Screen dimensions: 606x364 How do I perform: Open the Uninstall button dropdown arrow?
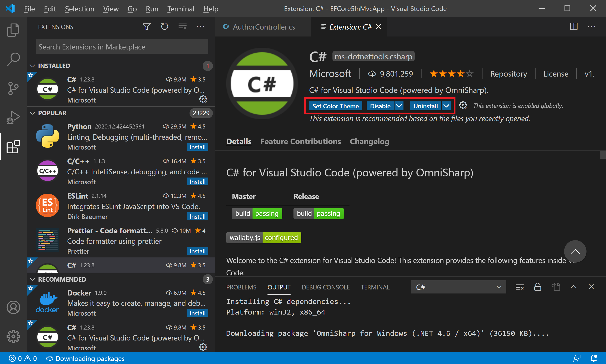446,106
